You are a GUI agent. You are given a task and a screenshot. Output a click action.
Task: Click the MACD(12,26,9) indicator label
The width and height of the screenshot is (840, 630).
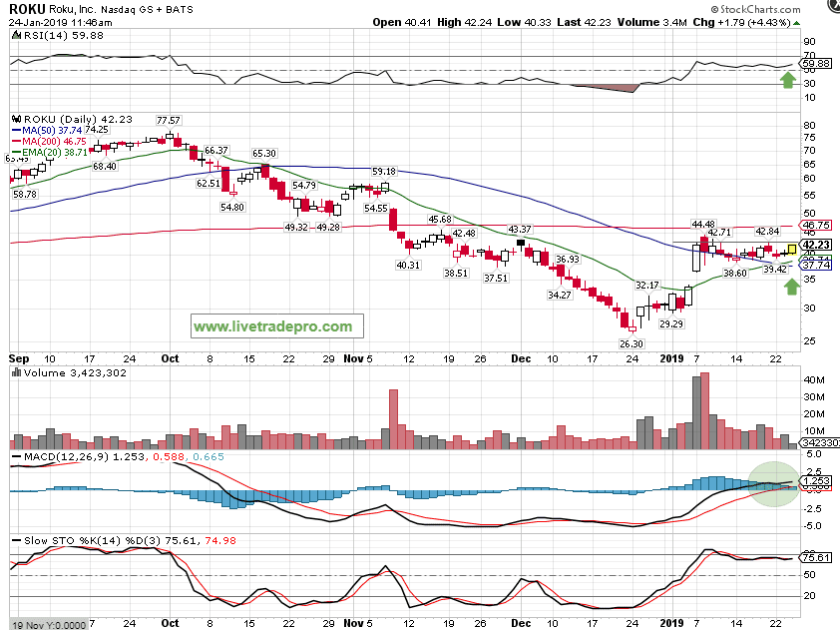62,456
